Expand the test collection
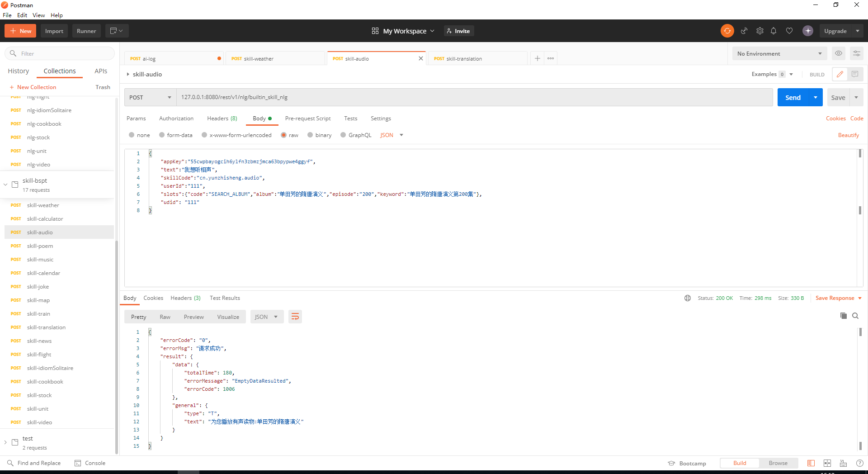 5,442
